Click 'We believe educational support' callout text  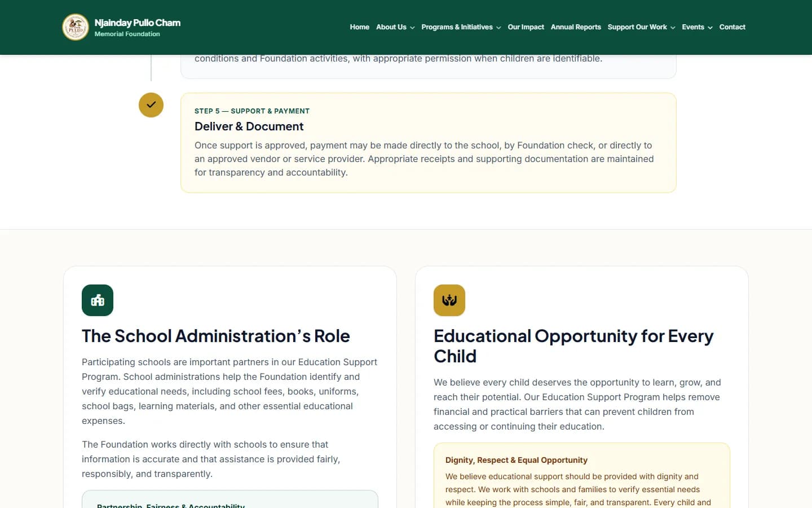(x=578, y=489)
